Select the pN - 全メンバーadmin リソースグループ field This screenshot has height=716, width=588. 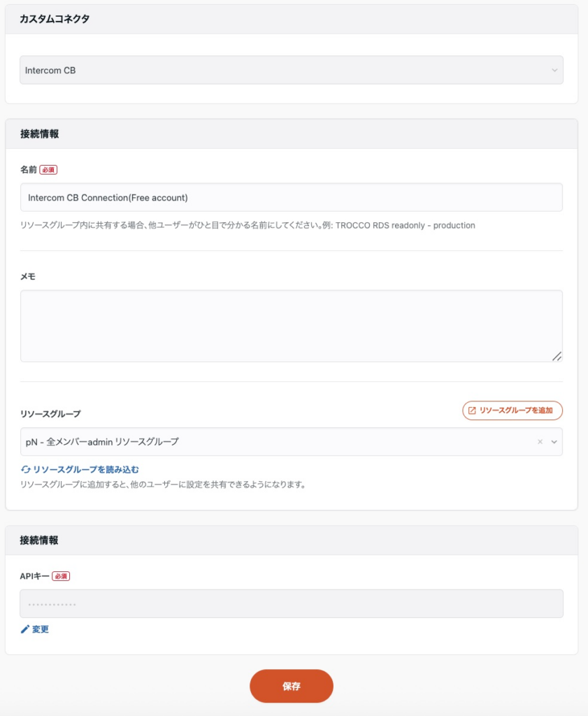(273, 442)
